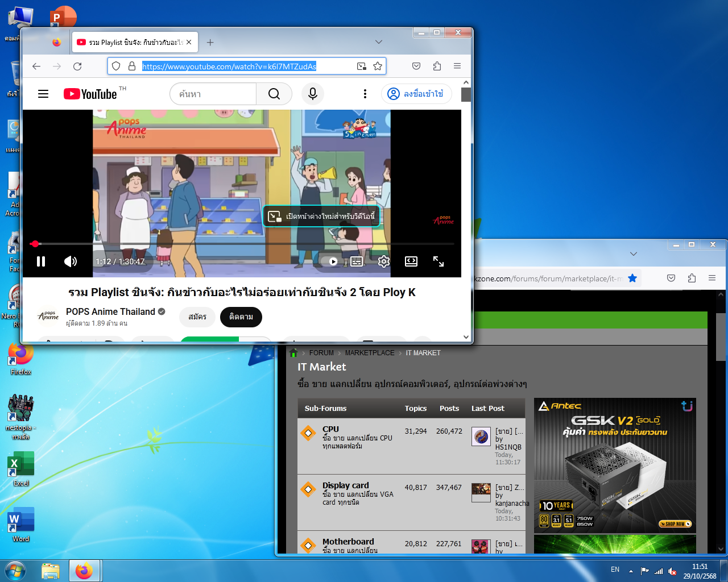728x582 pixels.
Task: Go to forum home via green house icon
Action: (293, 352)
